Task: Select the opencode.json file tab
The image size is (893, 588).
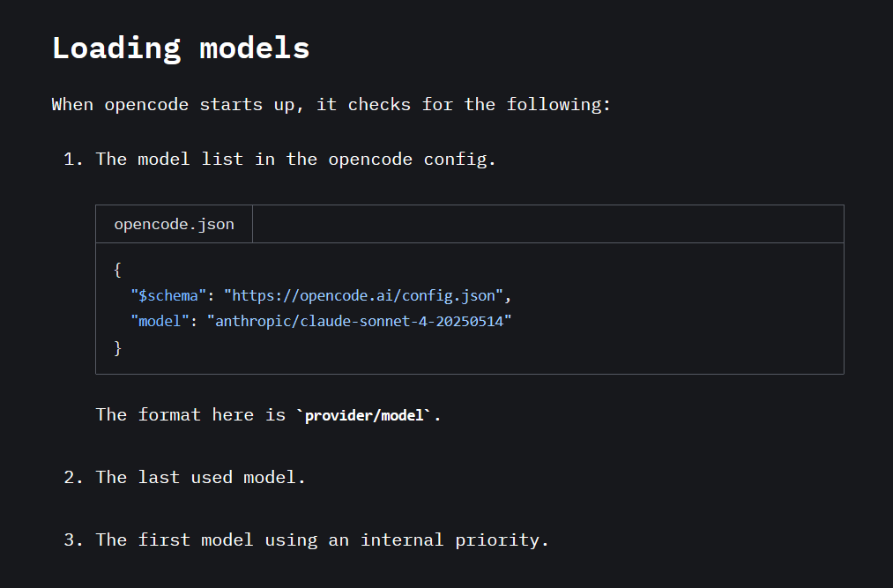Action: [174, 224]
